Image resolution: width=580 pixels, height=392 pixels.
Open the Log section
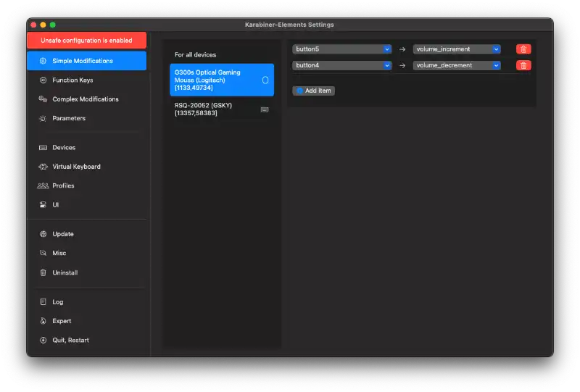(x=86, y=301)
